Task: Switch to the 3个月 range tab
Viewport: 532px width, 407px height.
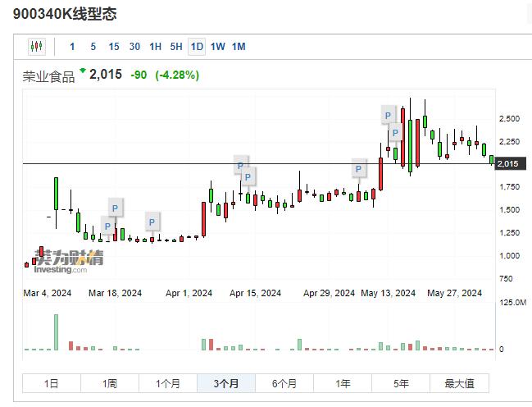Action: coord(225,383)
